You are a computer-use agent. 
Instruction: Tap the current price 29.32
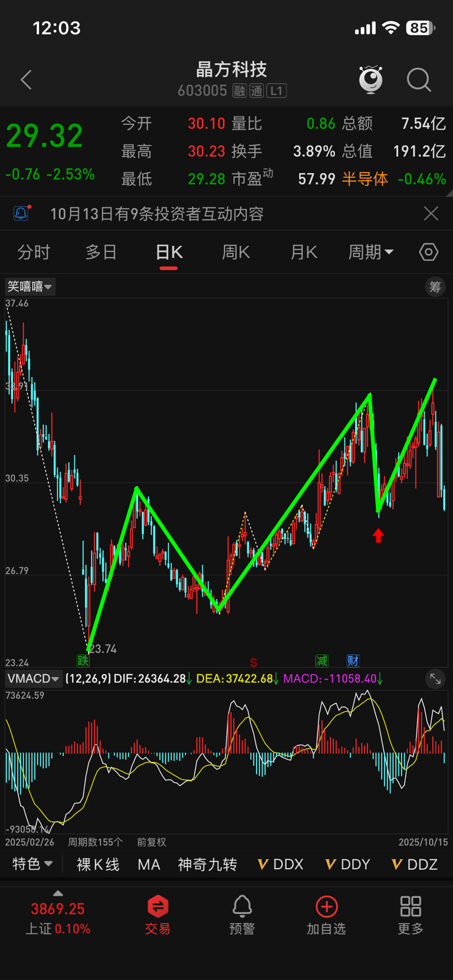[x=44, y=136]
